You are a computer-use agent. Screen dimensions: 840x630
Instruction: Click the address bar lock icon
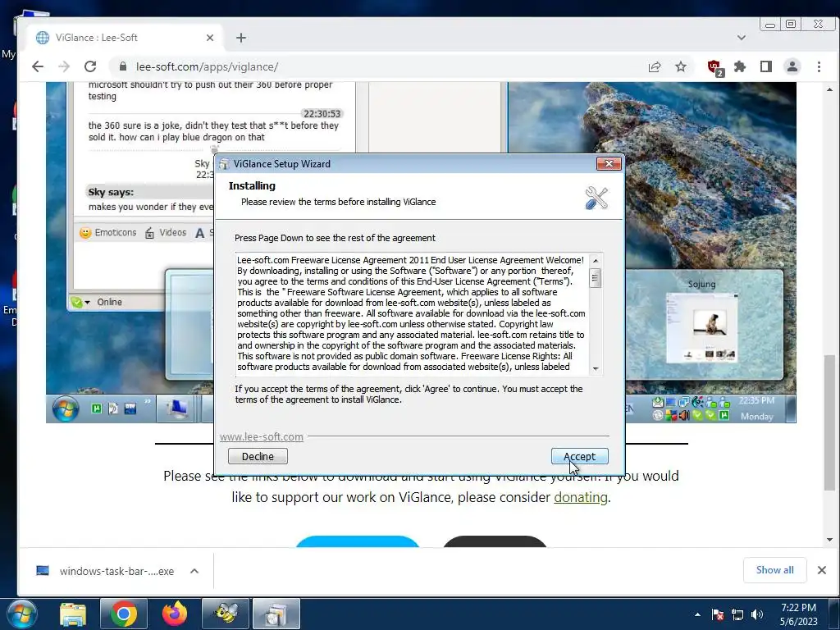point(123,66)
